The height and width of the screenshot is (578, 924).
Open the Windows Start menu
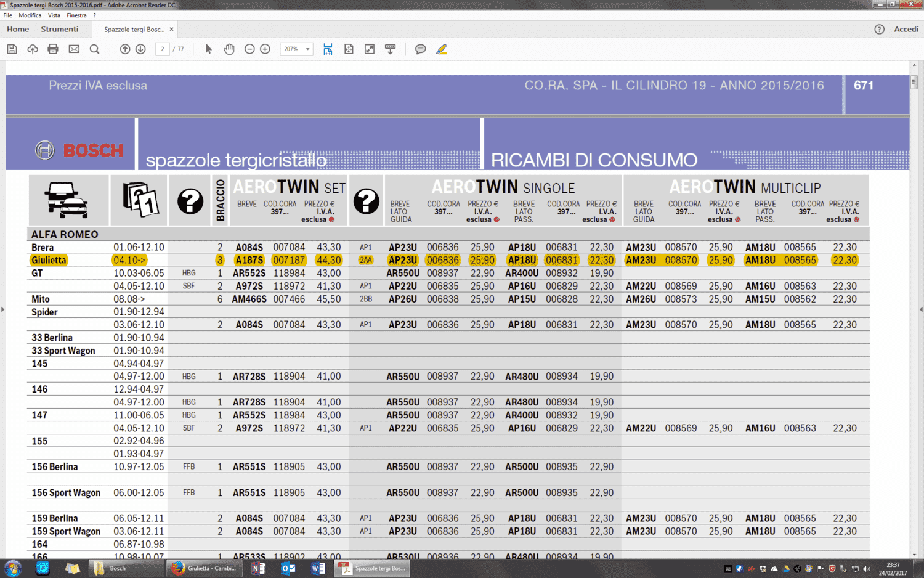[13, 568]
